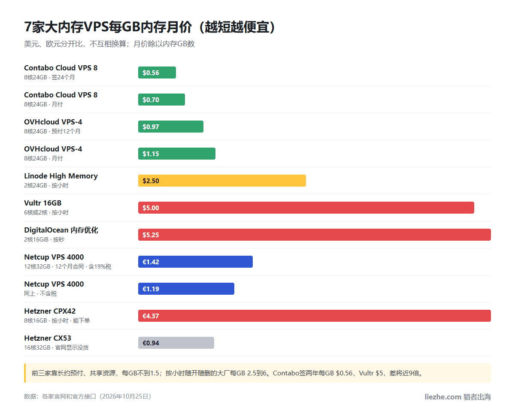The image size is (515, 420).
Task: Click the 12核32GB · 12个月合同 · 含19%税 text
Action: pyautogui.click(x=68, y=266)
